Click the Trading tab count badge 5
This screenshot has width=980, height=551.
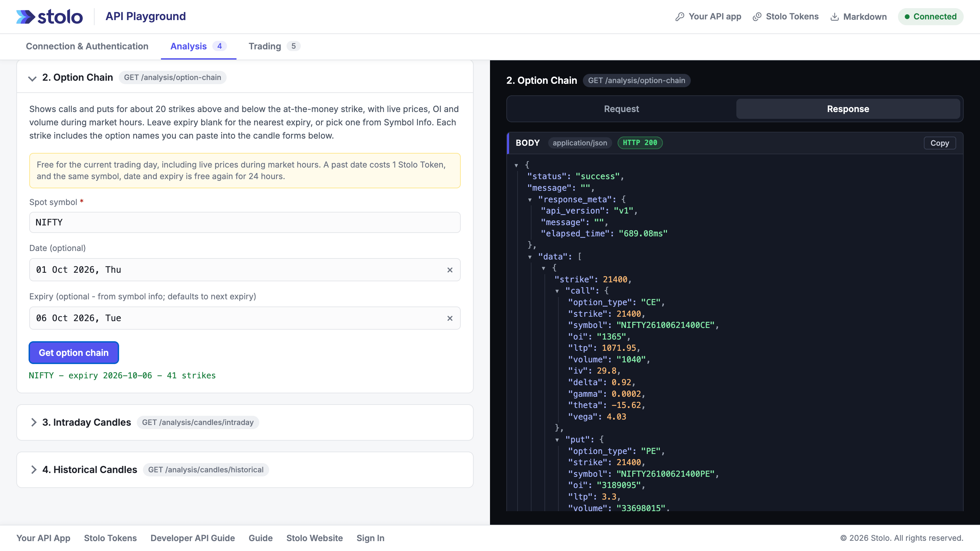tap(293, 46)
